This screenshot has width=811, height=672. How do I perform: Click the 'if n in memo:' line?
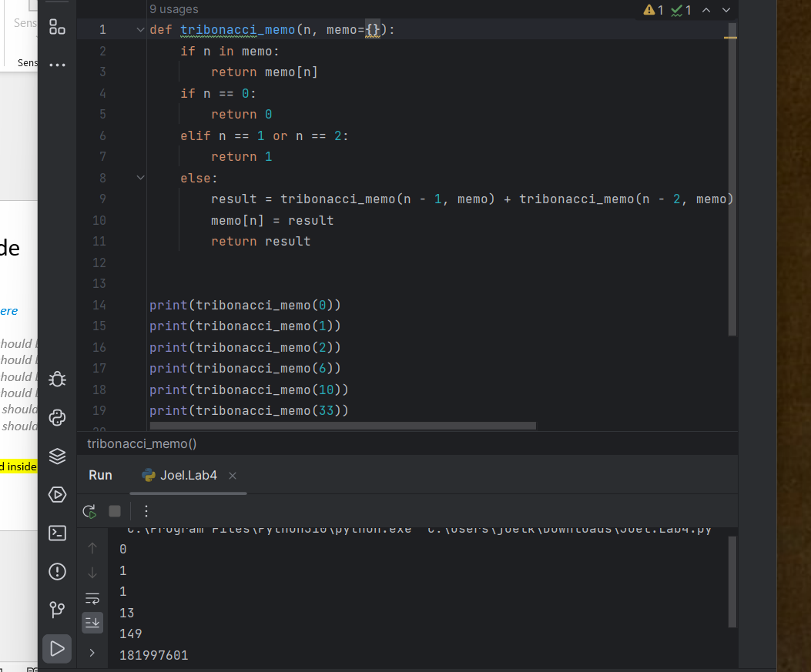point(230,51)
